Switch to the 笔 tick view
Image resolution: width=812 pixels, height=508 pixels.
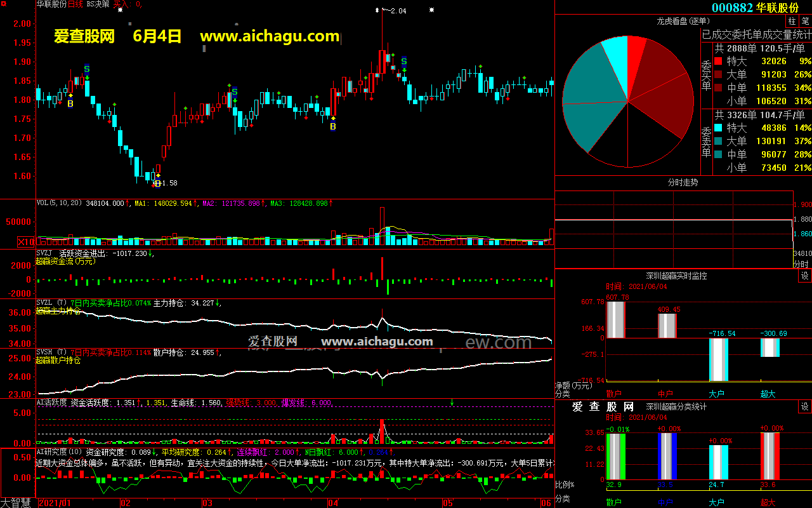pos(806,20)
